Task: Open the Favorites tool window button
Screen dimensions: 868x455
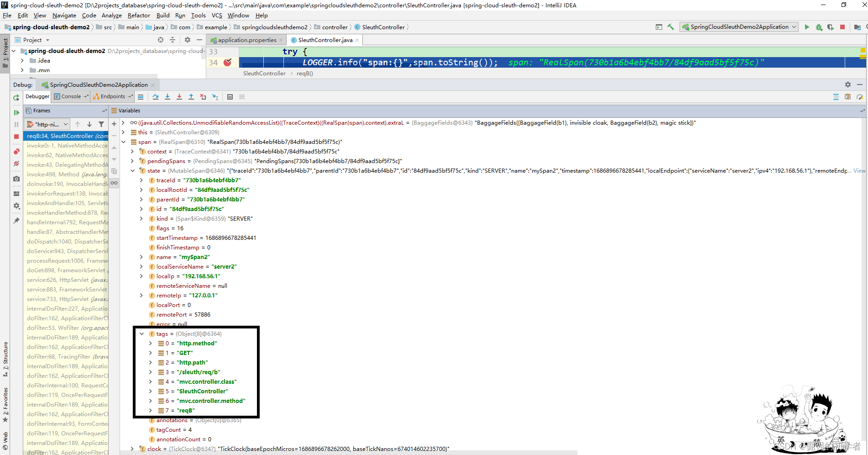Action: (x=5, y=405)
